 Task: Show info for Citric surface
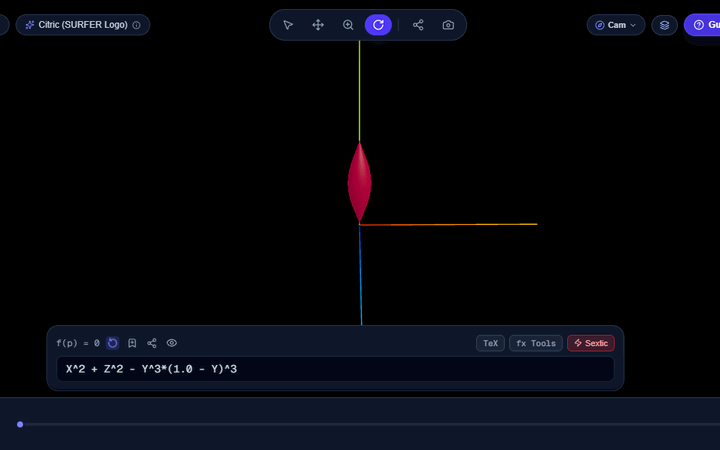136,25
